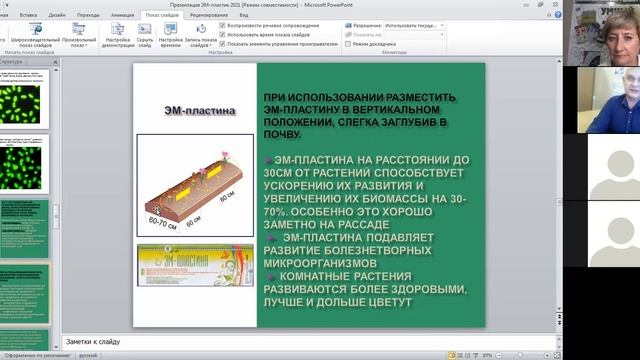The image size is (640, 360).
Task: Switch to the Переходы ribbon tab
Action: click(88, 15)
